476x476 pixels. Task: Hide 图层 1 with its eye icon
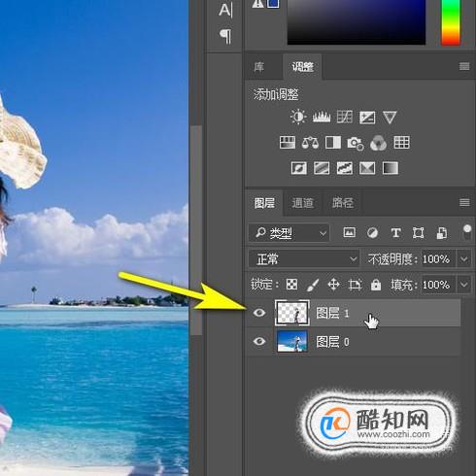tap(259, 313)
